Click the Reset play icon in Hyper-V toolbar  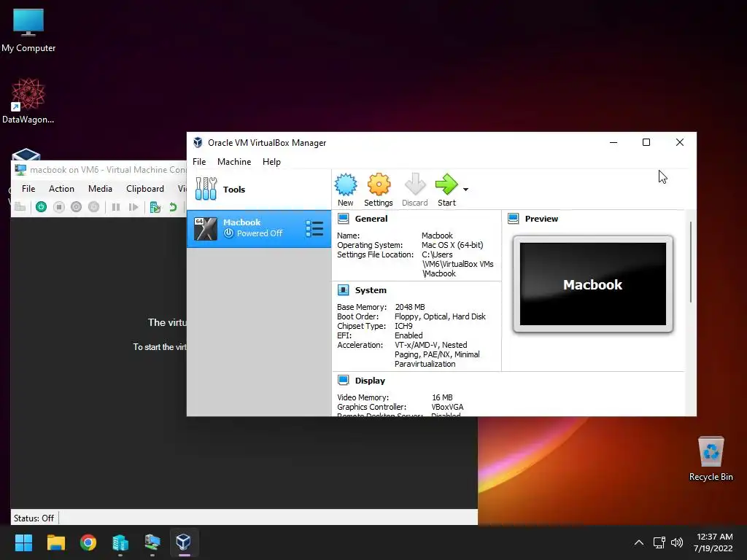pos(133,207)
